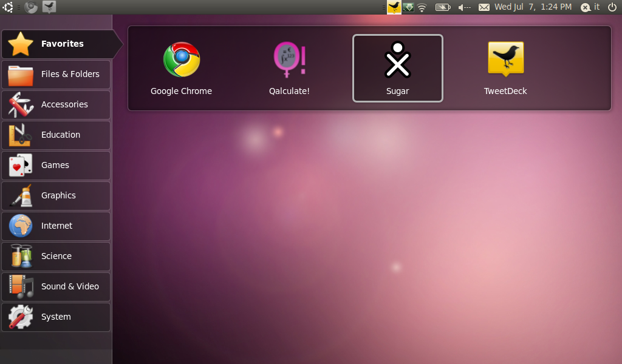Open the 'it' user status menu
Screen dimensions: 622x364
590,7
